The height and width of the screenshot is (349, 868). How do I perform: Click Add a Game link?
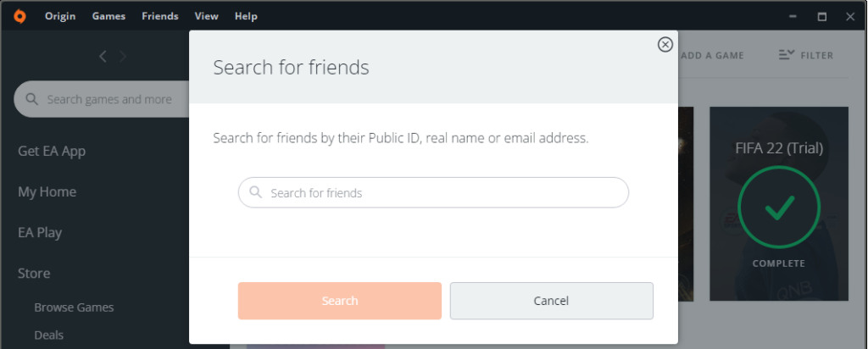click(712, 55)
